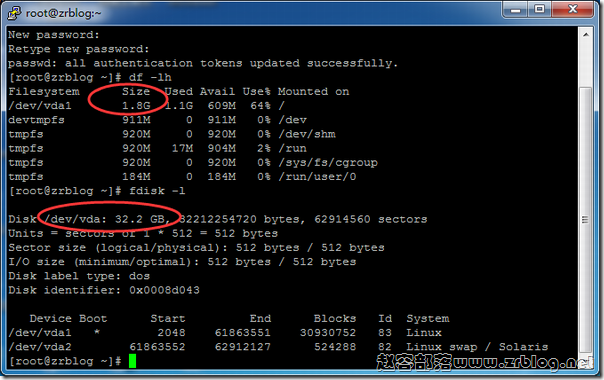Click the green terminal cursor
The width and height of the screenshot is (604, 380).
pos(133,361)
